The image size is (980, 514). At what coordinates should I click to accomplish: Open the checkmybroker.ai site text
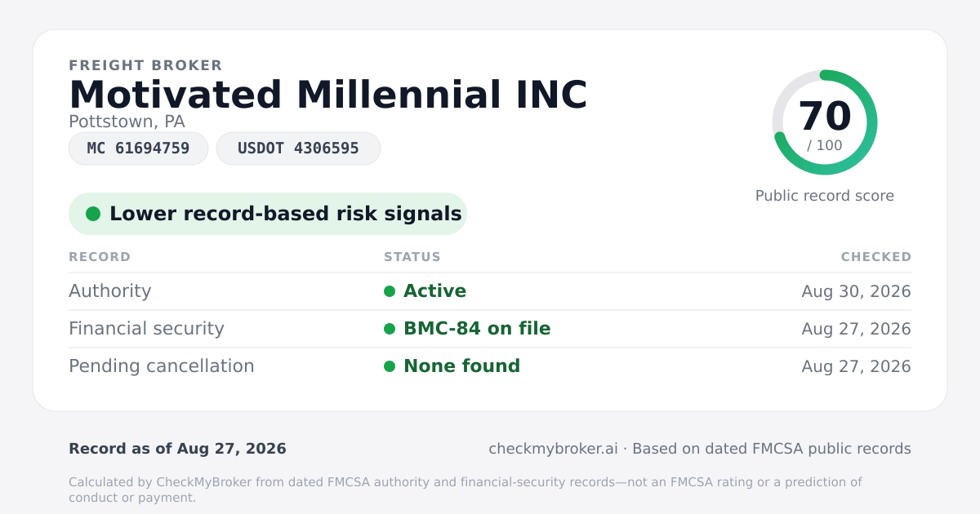(x=553, y=449)
